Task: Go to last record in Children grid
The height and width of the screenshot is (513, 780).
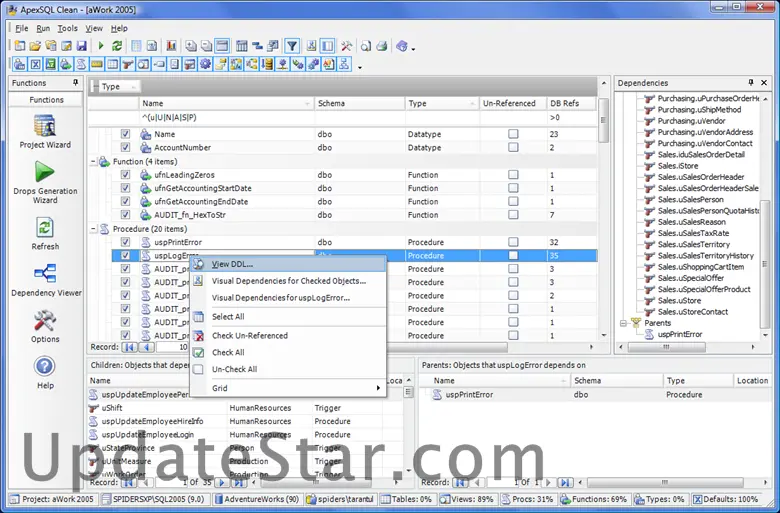Action: (238, 482)
